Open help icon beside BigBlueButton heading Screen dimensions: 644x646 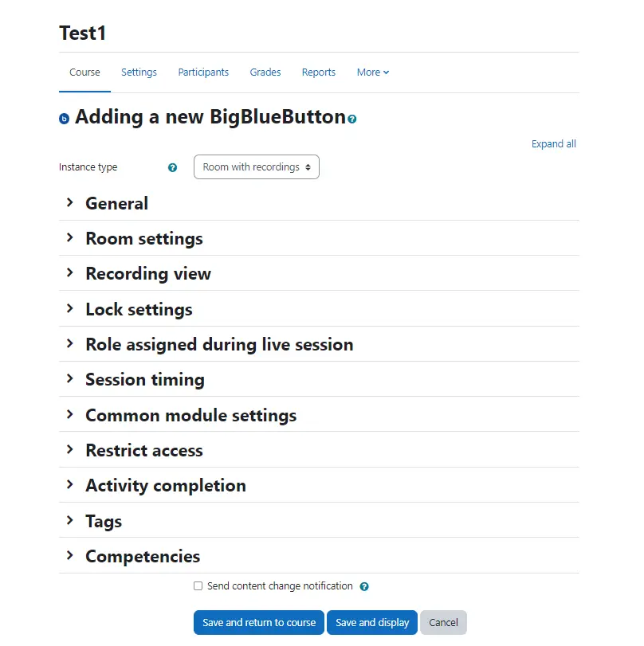[352, 119]
